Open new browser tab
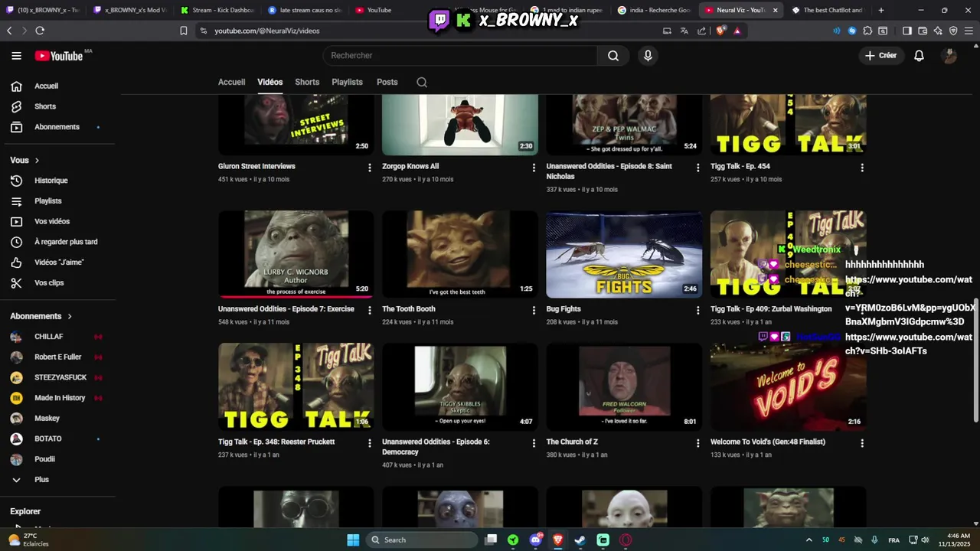The height and width of the screenshot is (551, 980). [x=881, y=10]
